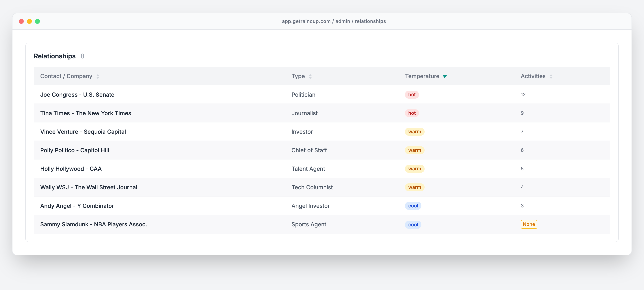Click the Relationships heading

click(x=55, y=56)
